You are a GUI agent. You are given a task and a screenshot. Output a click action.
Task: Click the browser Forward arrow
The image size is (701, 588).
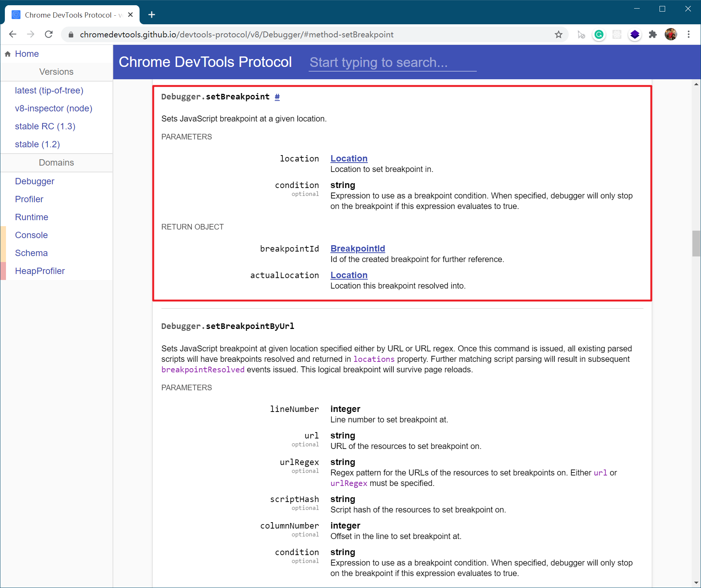click(31, 34)
